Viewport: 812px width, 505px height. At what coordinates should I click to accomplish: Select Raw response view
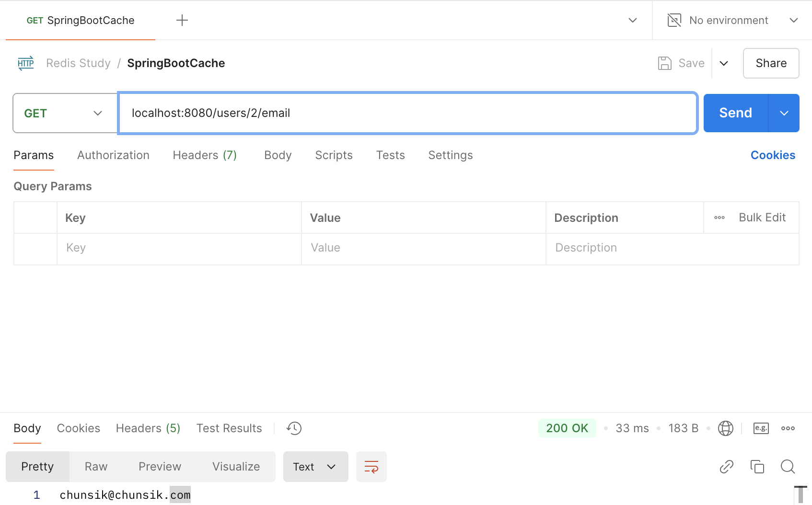point(96,467)
